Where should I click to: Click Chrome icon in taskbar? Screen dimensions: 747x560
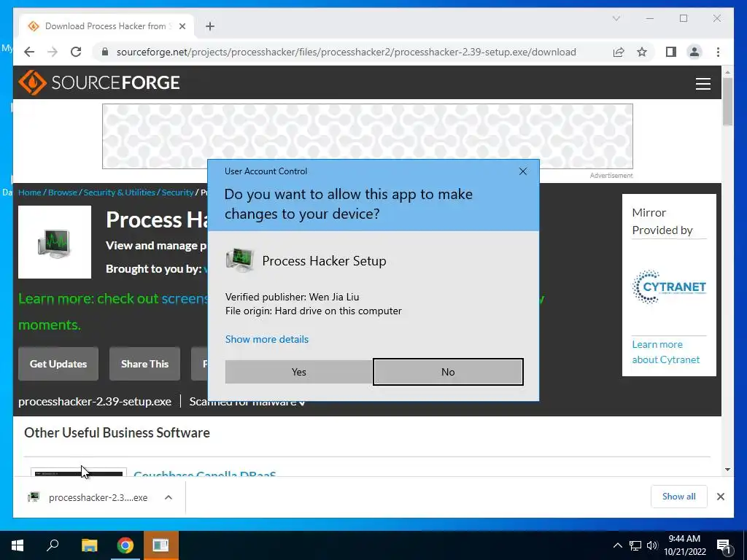(125, 545)
